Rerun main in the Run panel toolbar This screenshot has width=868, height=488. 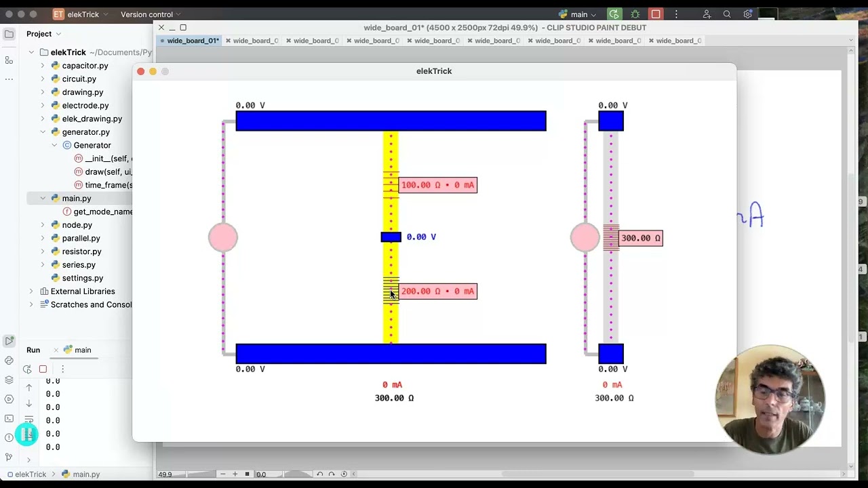tap(27, 369)
